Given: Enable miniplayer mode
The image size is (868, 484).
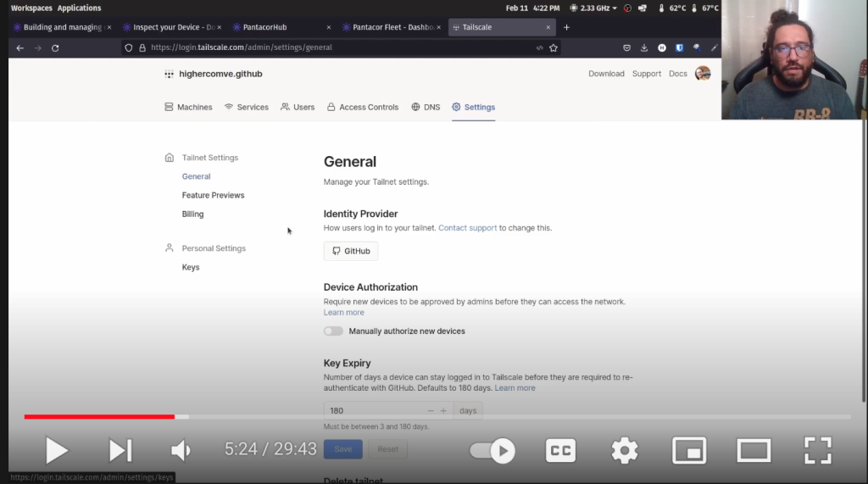Looking at the screenshot, I should tap(689, 450).
